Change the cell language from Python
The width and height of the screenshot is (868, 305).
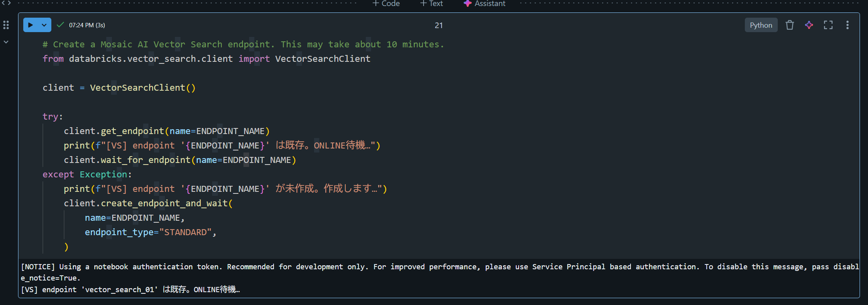pos(761,25)
